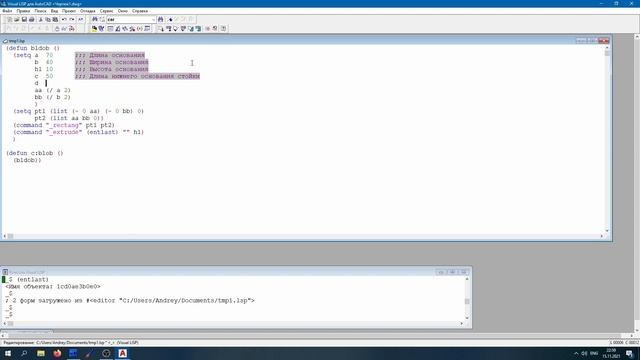640x360 pixels.
Task: Click the '_extrude' command string
Action: (64, 132)
